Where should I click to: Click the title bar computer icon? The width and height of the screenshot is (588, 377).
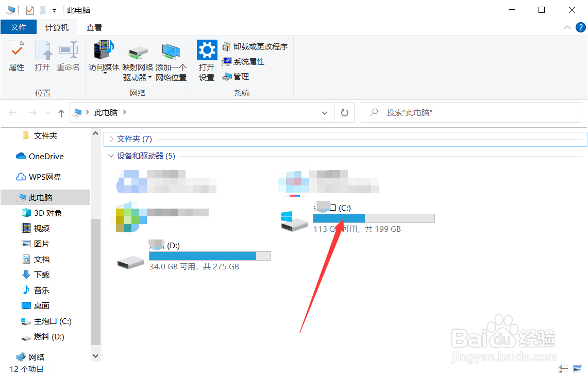(10, 10)
